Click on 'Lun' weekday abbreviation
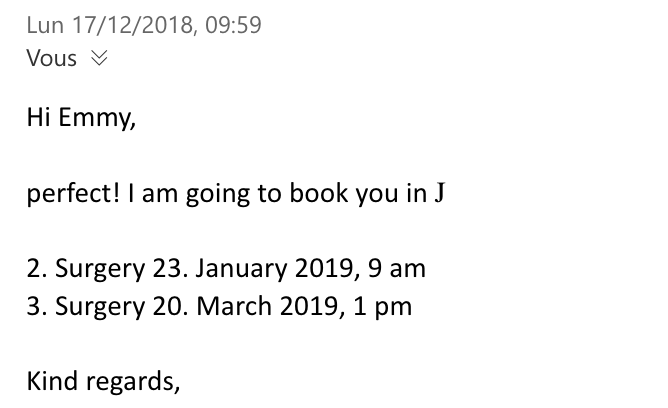 [x=45, y=25]
